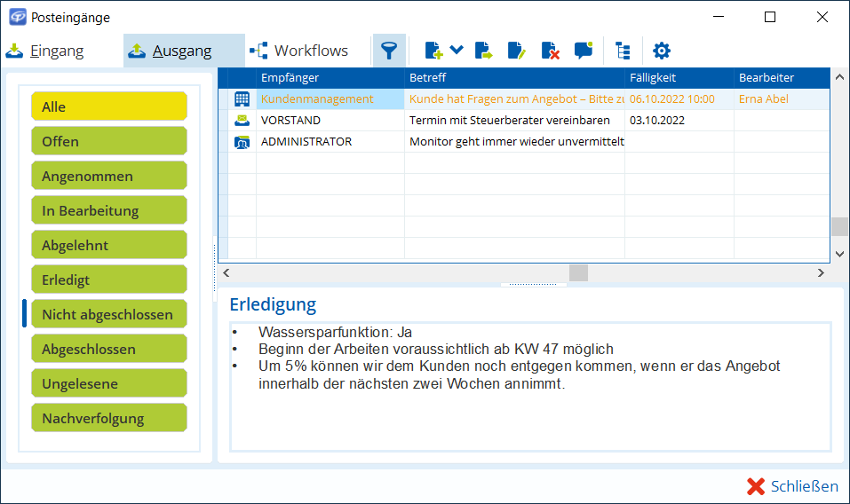The width and height of the screenshot is (850, 504).
Task: Click the tree structure view icon
Action: pos(623,51)
